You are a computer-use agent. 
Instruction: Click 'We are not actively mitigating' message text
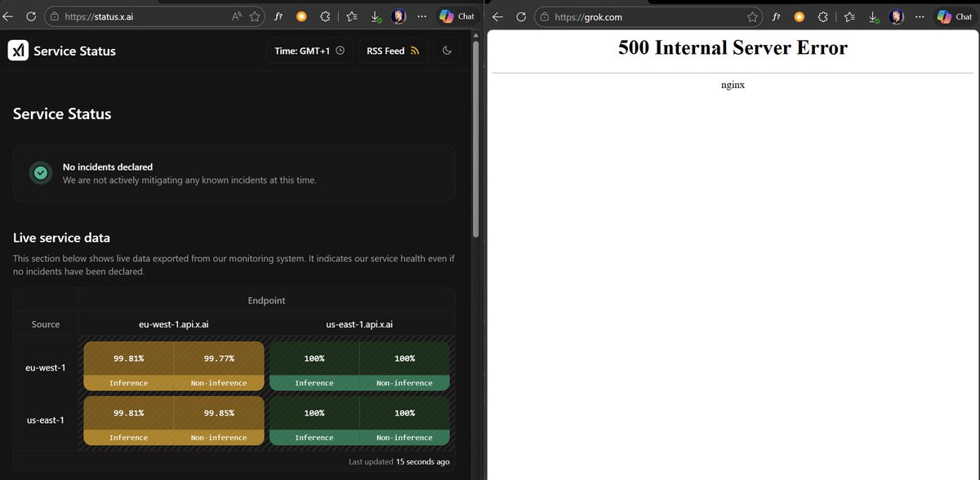tap(189, 180)
